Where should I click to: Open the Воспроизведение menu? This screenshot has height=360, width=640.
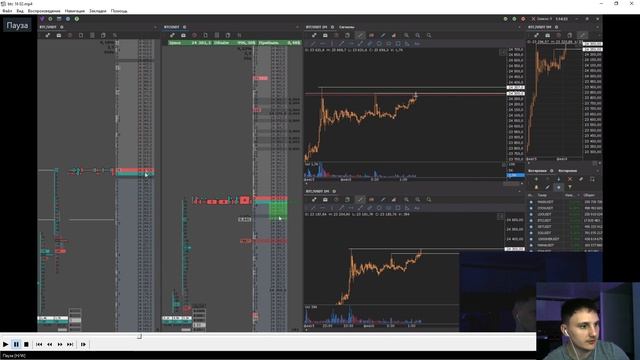(44, 11)
